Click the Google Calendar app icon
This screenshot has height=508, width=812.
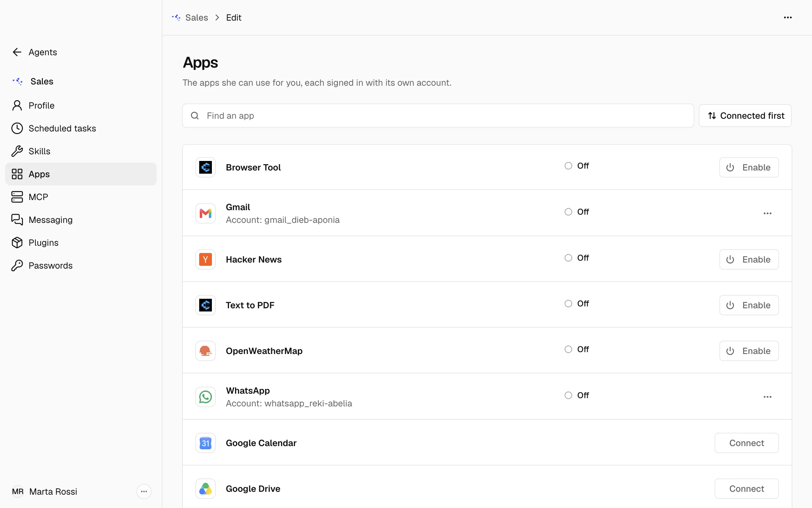point(206,443)
